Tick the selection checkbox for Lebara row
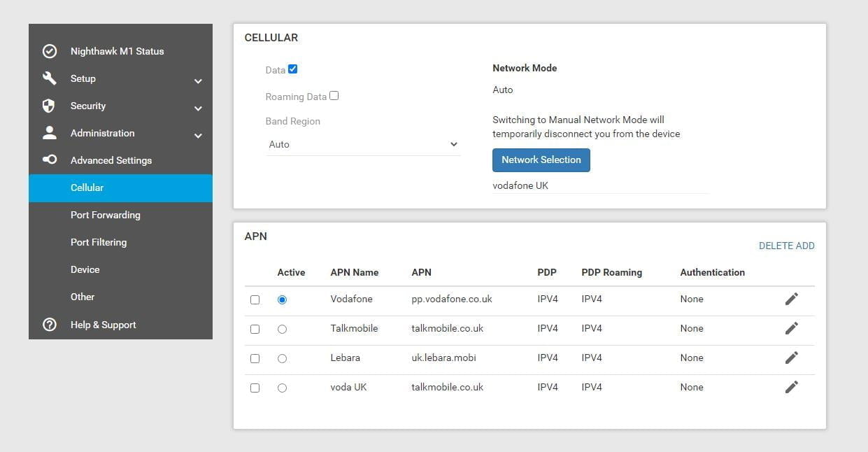The width and height of the screenshot is (868, 452). point(255,358)
